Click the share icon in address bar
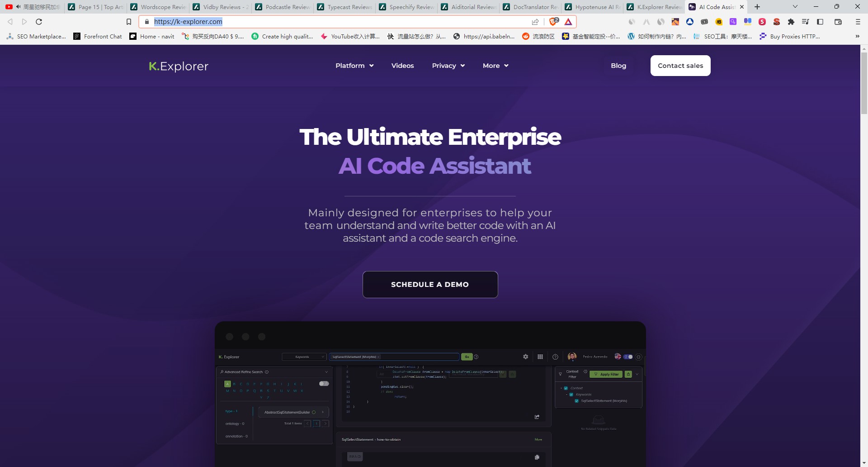This screenshot has width=868, height=467. 535,22
